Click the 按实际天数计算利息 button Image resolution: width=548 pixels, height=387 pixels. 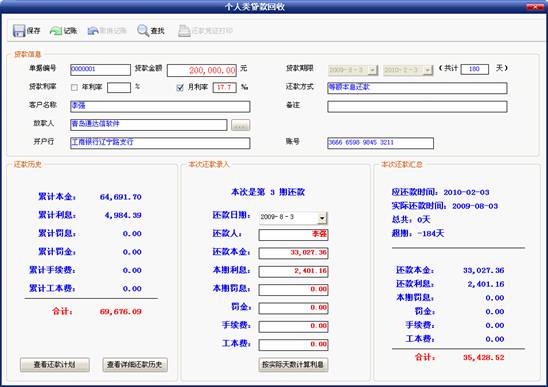(x=293, y=365)
